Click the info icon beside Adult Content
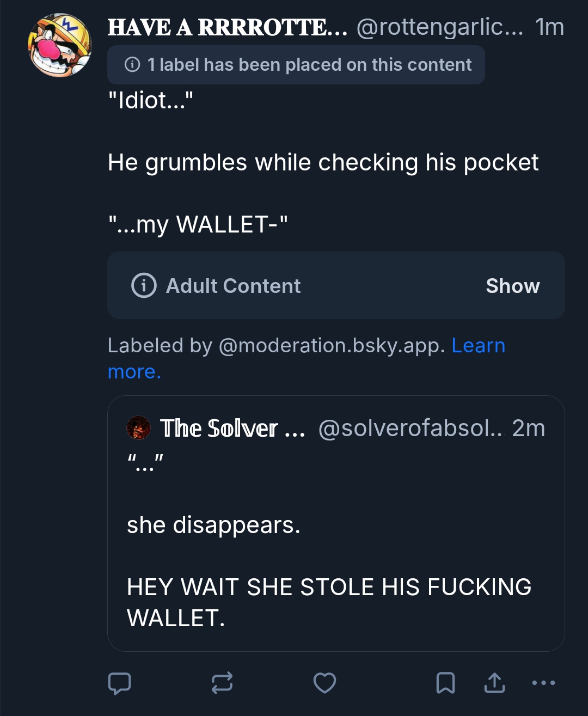588x716 pixels. coord(144,286)
